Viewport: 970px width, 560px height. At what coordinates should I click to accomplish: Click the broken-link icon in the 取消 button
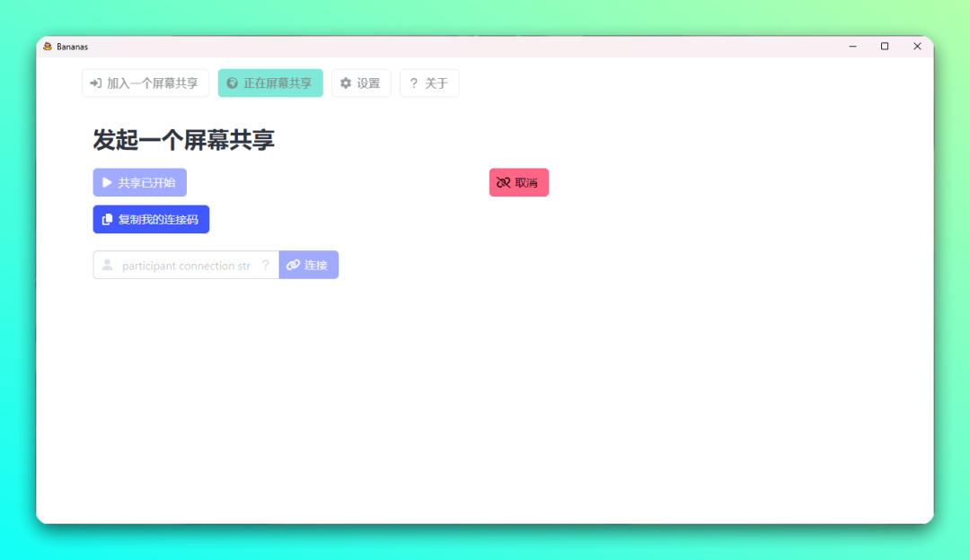coord(504,183)
